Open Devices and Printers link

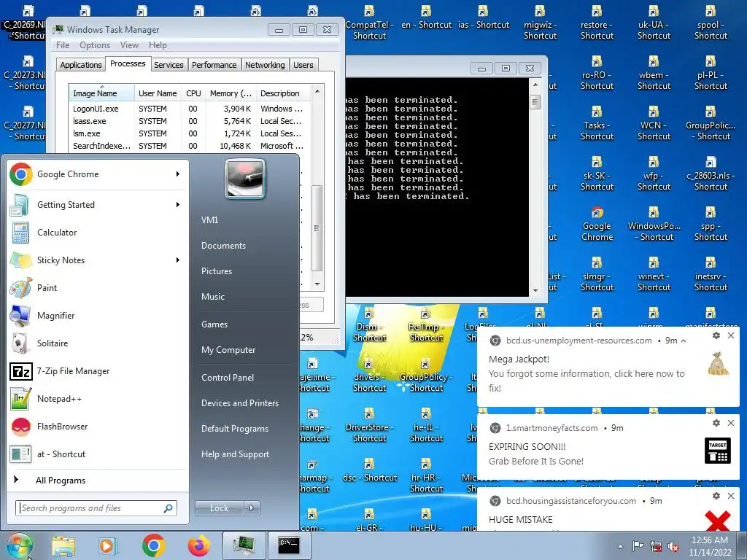coord(239,403)
